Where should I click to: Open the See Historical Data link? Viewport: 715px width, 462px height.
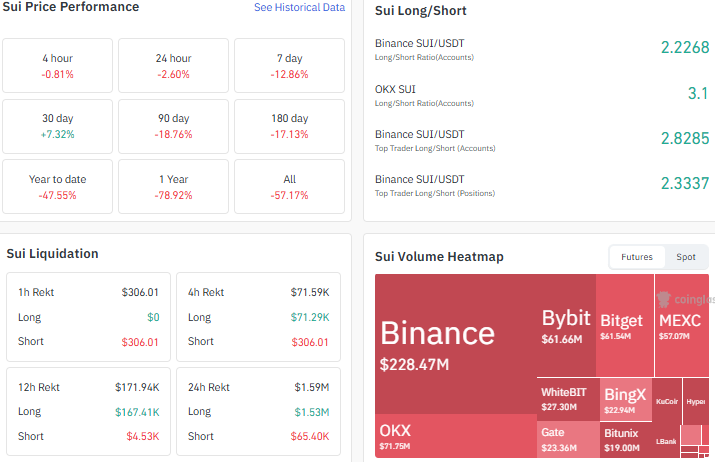tap(299, 7)
